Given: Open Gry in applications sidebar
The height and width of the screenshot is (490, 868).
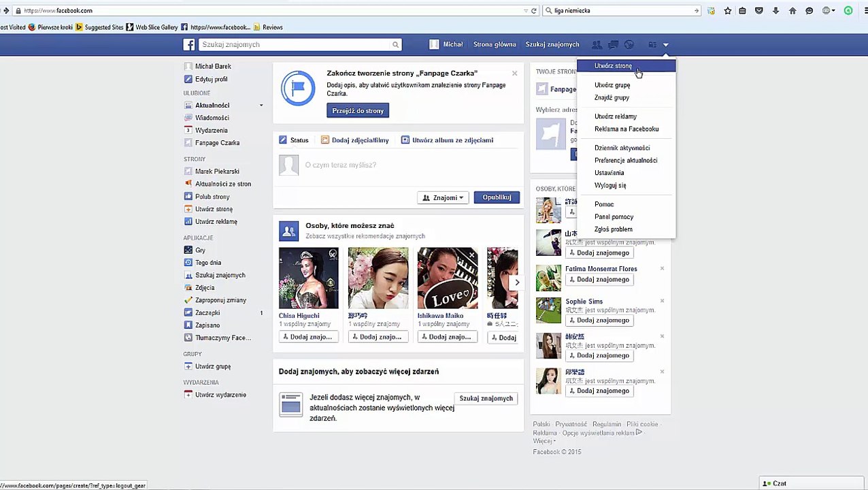Looking at the screenshot, I should 200,250.
